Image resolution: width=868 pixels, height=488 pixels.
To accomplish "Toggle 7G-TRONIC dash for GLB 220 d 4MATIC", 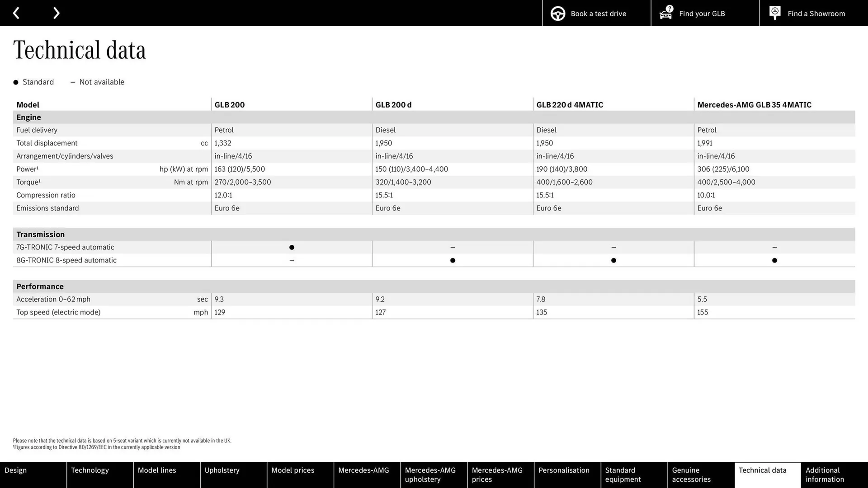I will 613,247.
